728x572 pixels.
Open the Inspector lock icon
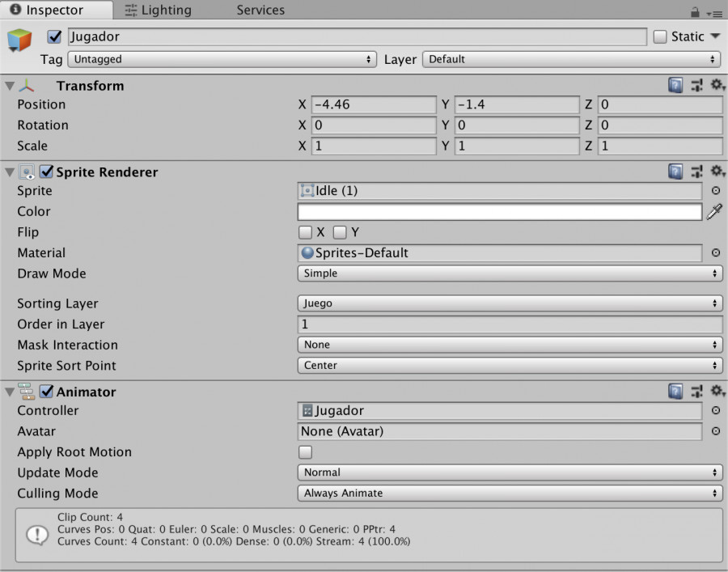695,12
